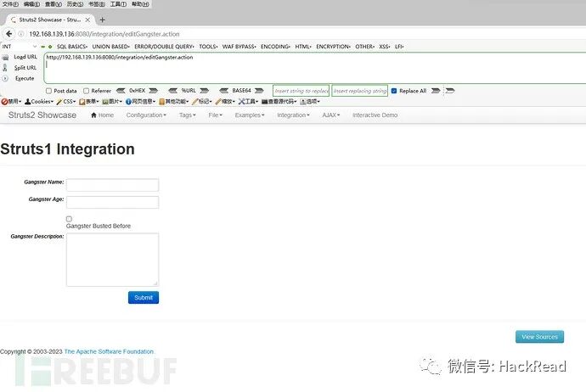
Task: Expand the TOOLS menu in HackBar
Action: tap(209, 47)
